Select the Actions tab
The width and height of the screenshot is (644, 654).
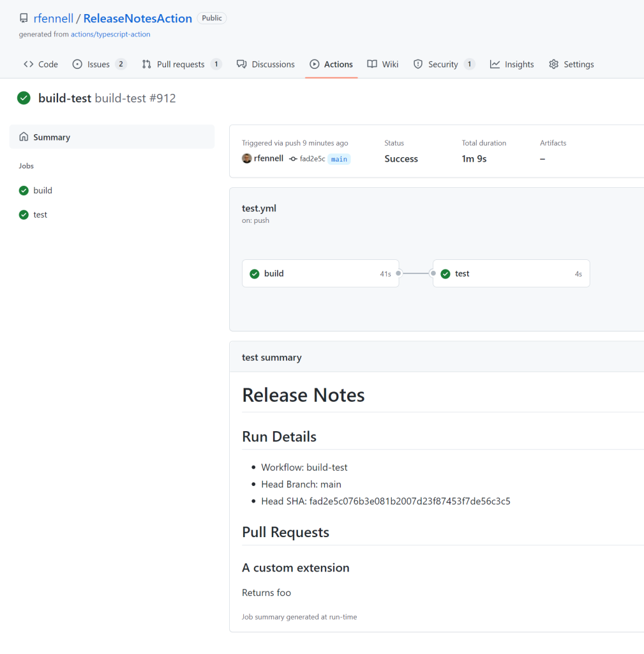tap(331, 65)
